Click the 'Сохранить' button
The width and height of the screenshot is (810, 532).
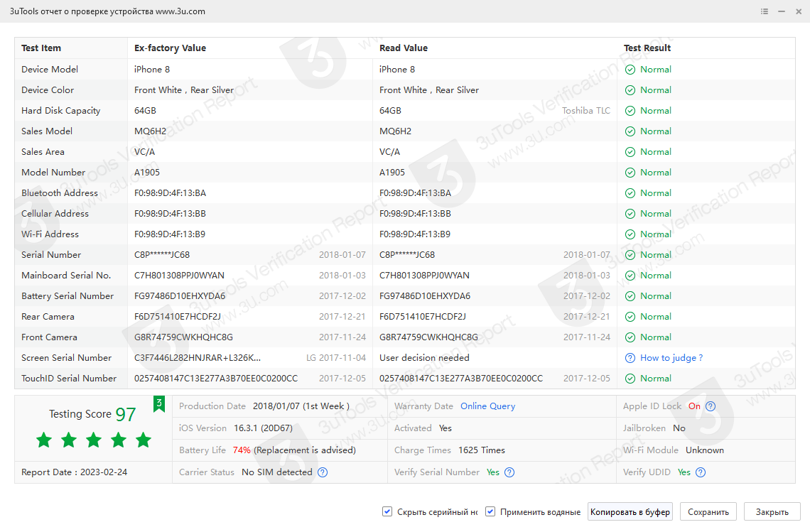(x=708, y=511)
